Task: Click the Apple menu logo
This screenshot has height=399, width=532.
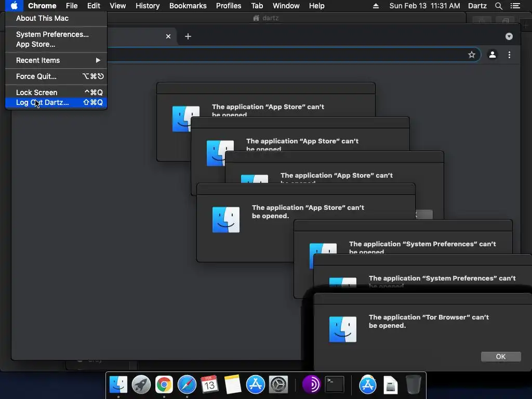Action: pyautogui.click(x=14, y=6)
